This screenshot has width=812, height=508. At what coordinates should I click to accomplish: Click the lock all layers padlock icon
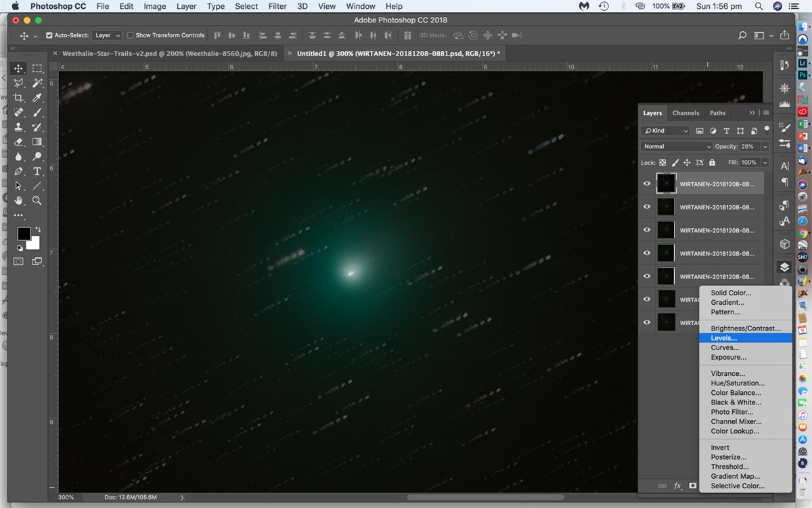point(712,163)
